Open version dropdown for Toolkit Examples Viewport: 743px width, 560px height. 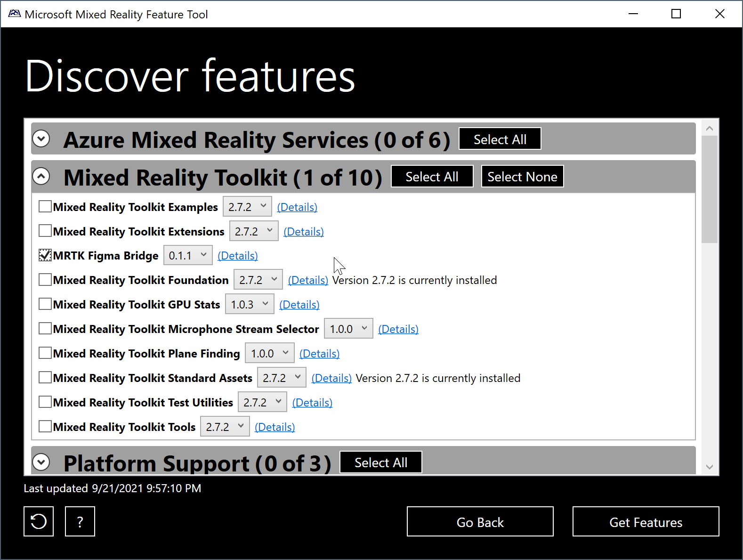[x=247, y=207]
